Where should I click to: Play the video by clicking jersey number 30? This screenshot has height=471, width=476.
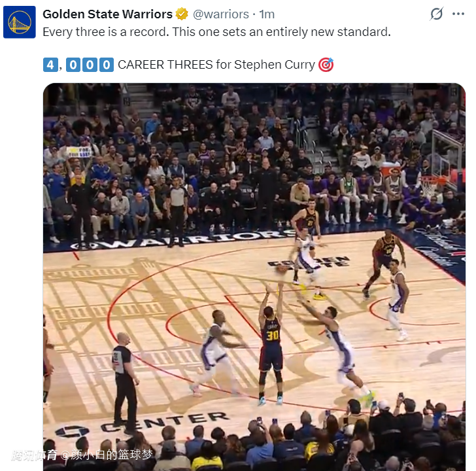[x=272, y=335]
